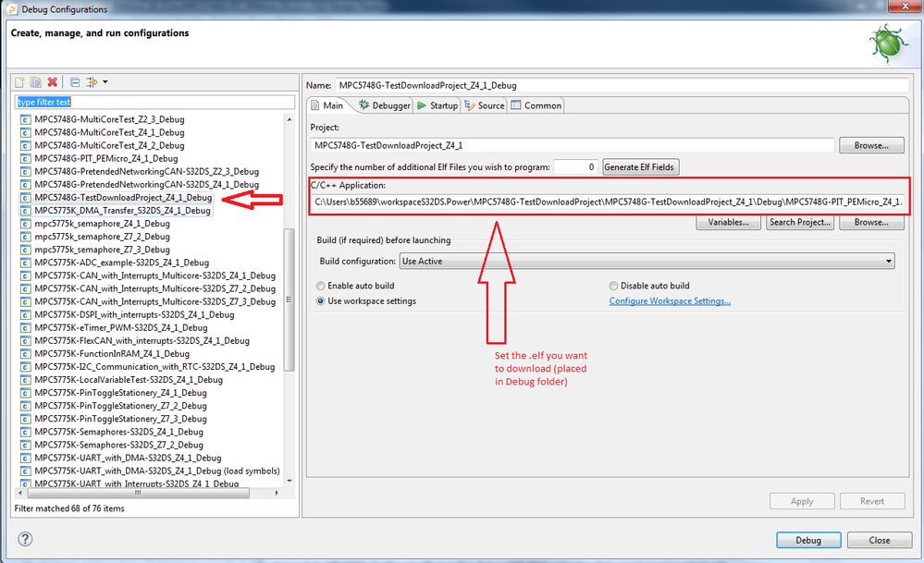Click the configuration list horizontal scrollbar
The width and height of the screenshot is (924, 563).
tap(138, 493)
